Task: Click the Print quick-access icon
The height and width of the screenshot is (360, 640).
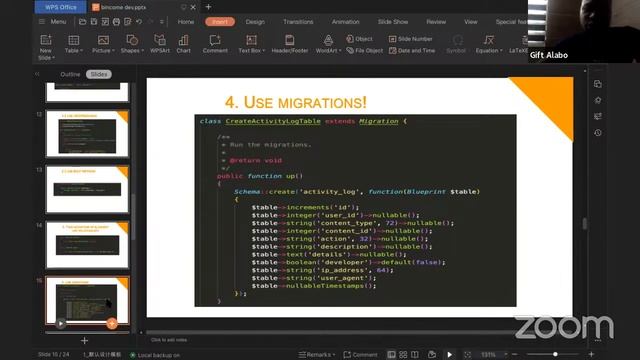Action: [116, 22]
